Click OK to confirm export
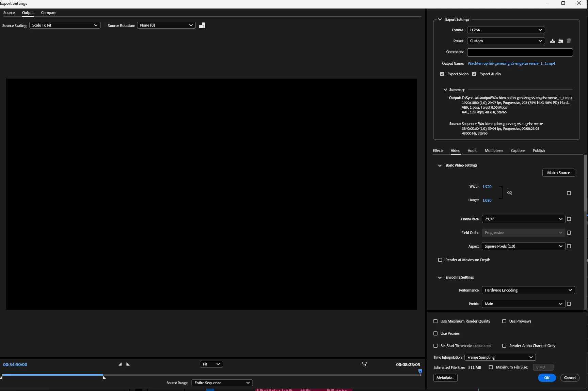The width and height of the screenshot is (588, 391). (x=547, y=378)
